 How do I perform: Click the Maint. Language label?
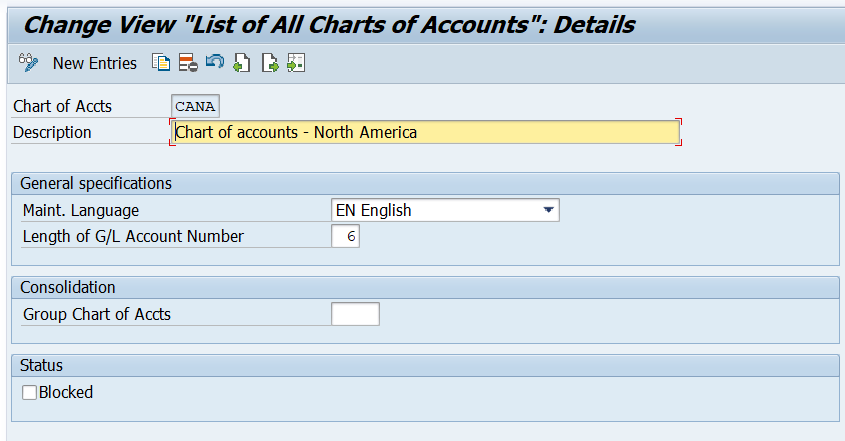[81, 210]
